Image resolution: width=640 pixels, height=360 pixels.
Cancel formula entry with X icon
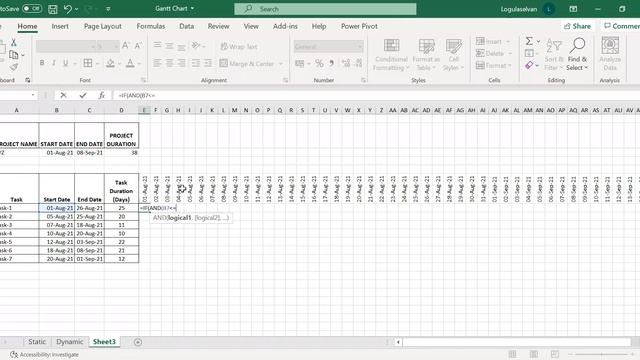click(63, 95)
